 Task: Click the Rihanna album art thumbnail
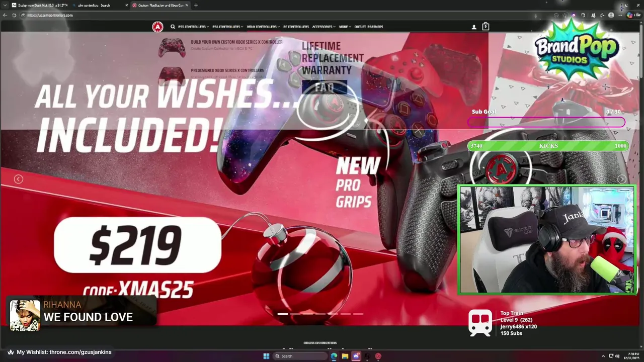[x=25, y=316]
